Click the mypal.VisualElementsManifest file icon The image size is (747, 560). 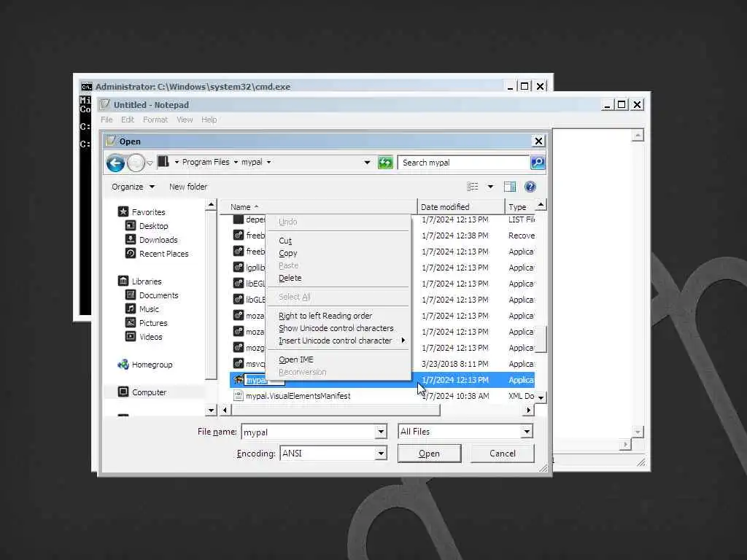(239, 396)
